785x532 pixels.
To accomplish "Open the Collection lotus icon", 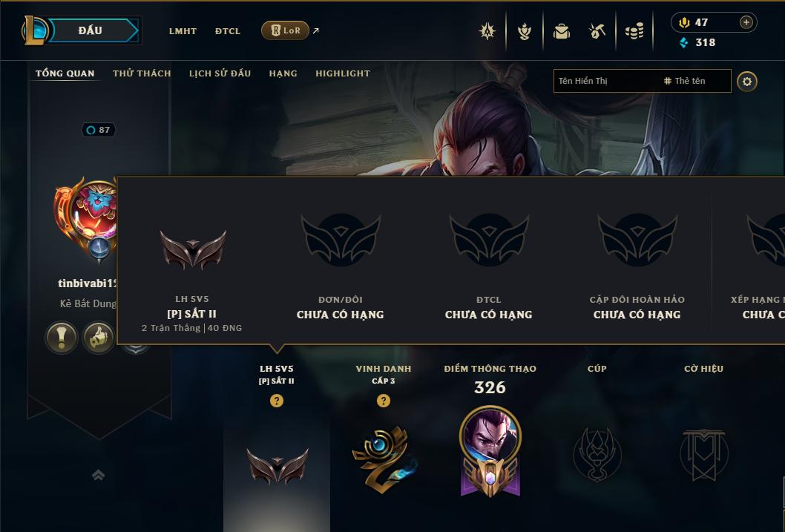I will tap(524, 31).
